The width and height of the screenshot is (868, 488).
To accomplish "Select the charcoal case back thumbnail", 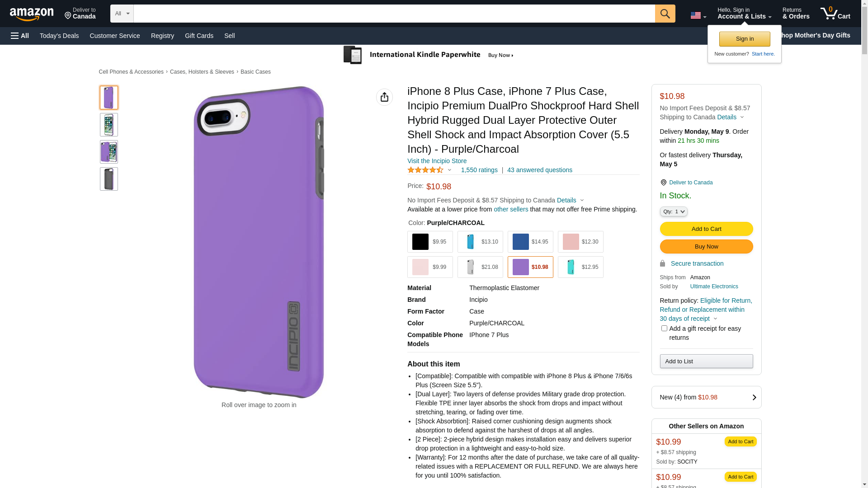I will click(108, 179).
